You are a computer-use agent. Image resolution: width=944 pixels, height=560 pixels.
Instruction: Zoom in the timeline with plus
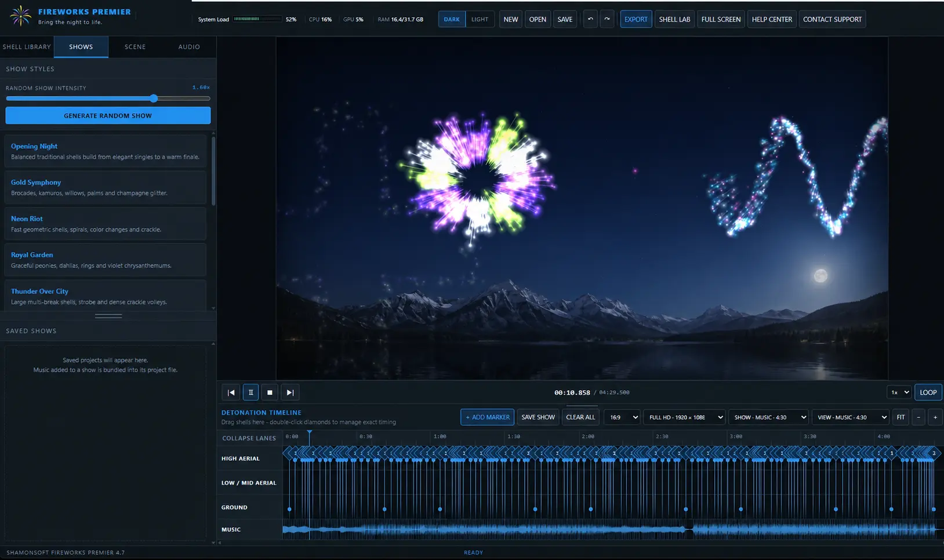click(935, 417)
